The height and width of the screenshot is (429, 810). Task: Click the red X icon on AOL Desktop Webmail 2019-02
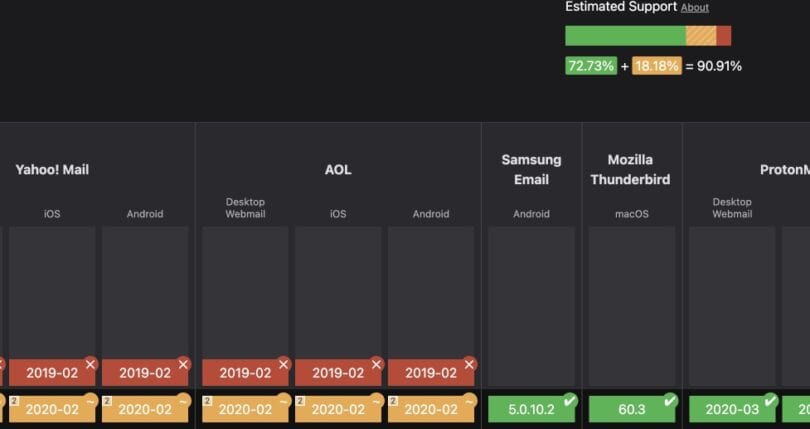coord(284,364)
